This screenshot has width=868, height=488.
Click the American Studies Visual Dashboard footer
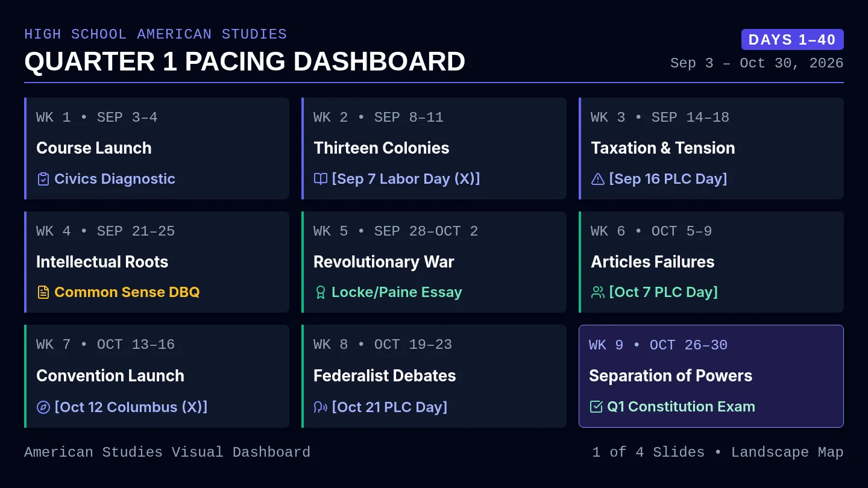(x=167, y=452)
